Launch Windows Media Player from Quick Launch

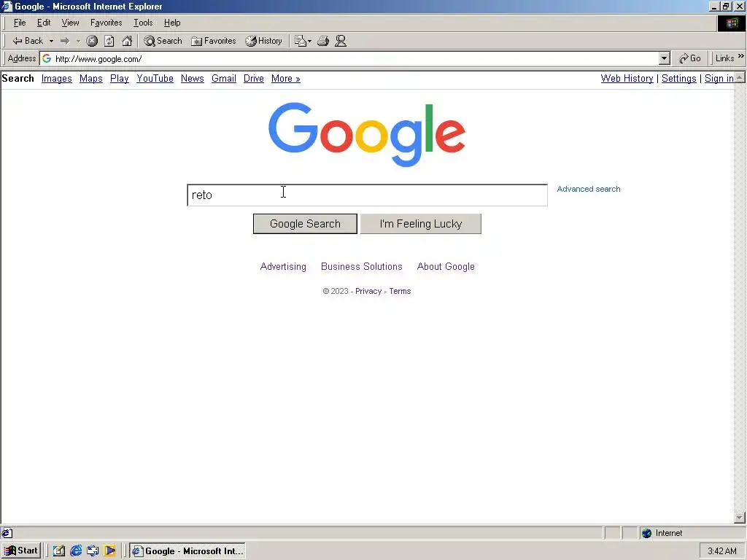click(109, 551)
